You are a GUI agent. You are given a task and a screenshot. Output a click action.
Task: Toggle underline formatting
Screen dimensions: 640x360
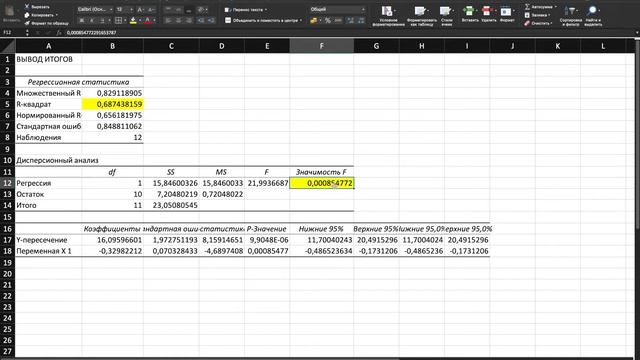click(x=102, y=20)
